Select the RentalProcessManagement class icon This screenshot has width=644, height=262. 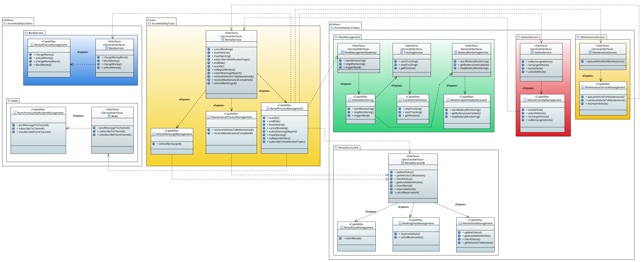pos(268,109)
